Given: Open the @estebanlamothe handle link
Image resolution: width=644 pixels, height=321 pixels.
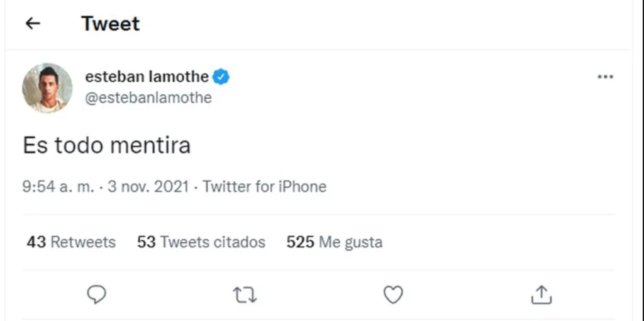Looking at the screenshot, I should click(x=148, y=98).
